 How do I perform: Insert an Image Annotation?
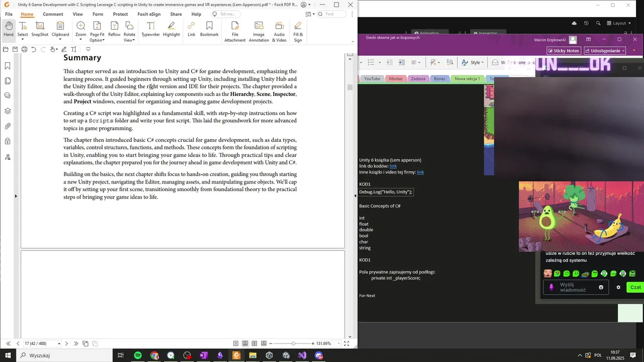(259, 32)
